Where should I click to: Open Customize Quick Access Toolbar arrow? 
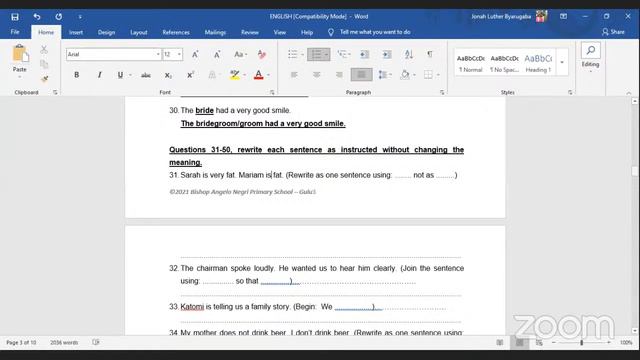pos(80,17)
